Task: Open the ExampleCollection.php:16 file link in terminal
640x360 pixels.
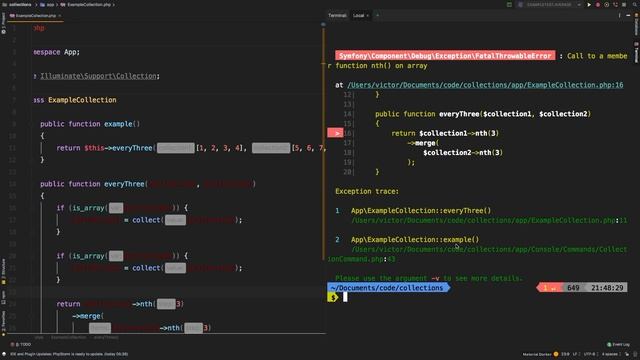Action: click(x=485, y=85)
